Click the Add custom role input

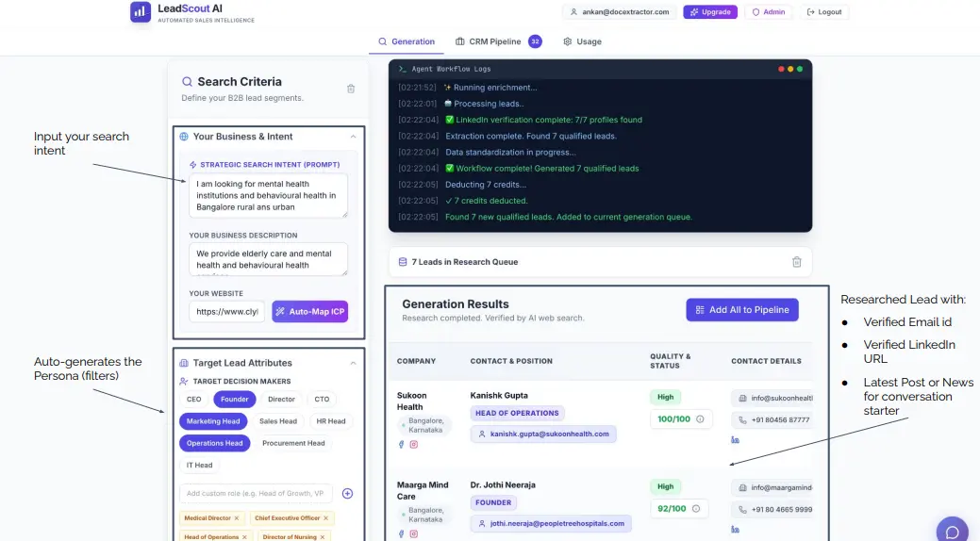point(256,494)
